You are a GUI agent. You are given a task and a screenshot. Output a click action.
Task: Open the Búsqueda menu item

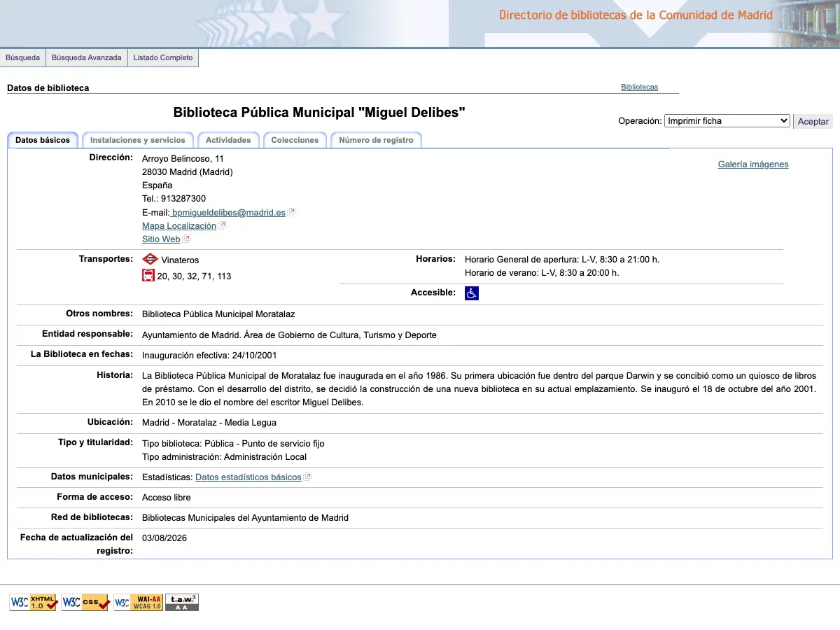pyautogui.click(x=23, y=57)
